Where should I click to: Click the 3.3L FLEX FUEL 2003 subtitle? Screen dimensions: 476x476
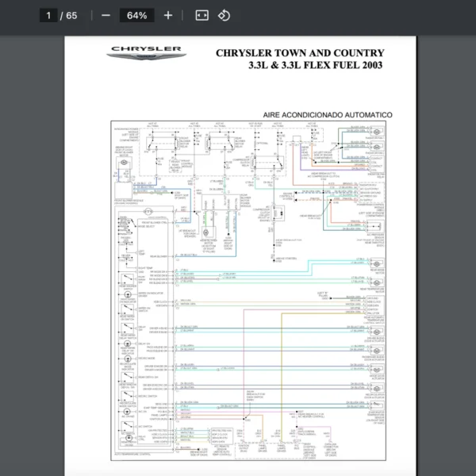click(315, 65)
